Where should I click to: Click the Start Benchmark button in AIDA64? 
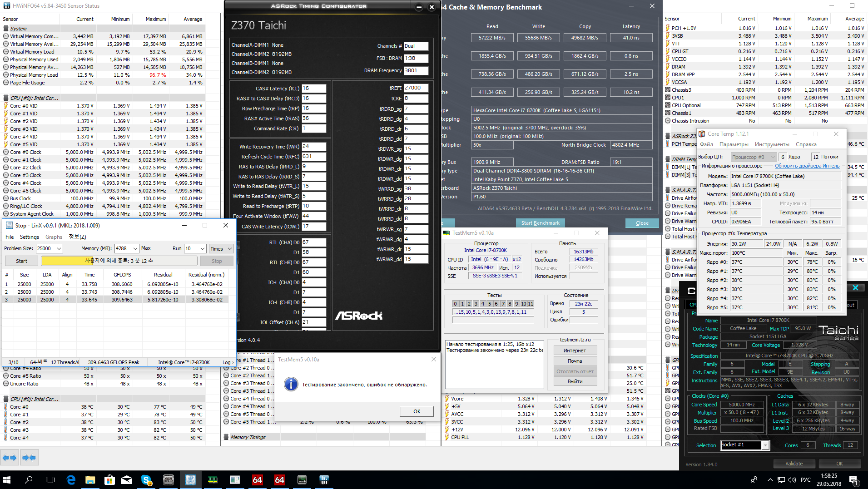point(541,223)
